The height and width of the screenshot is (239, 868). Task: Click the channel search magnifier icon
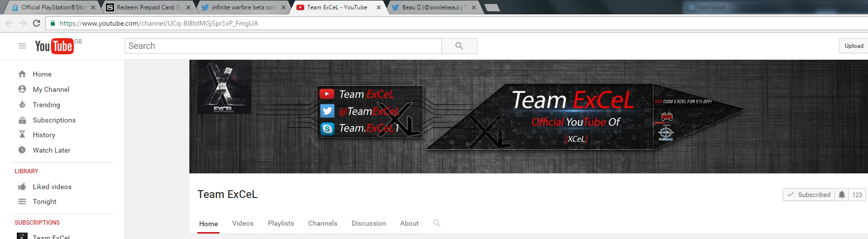coord(436,223)
